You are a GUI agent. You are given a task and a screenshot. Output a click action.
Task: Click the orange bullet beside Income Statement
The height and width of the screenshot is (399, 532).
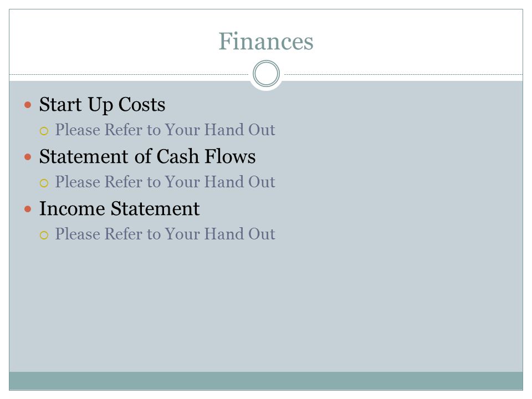[x=28, y=209]
